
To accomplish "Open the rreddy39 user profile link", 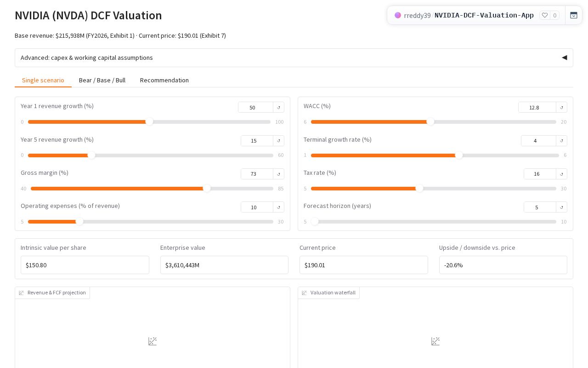I will (417, 15).
